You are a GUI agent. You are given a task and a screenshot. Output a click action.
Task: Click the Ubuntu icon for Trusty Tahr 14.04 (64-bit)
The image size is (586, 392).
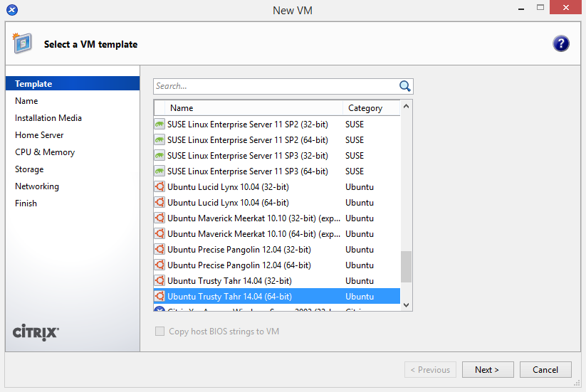159,297
